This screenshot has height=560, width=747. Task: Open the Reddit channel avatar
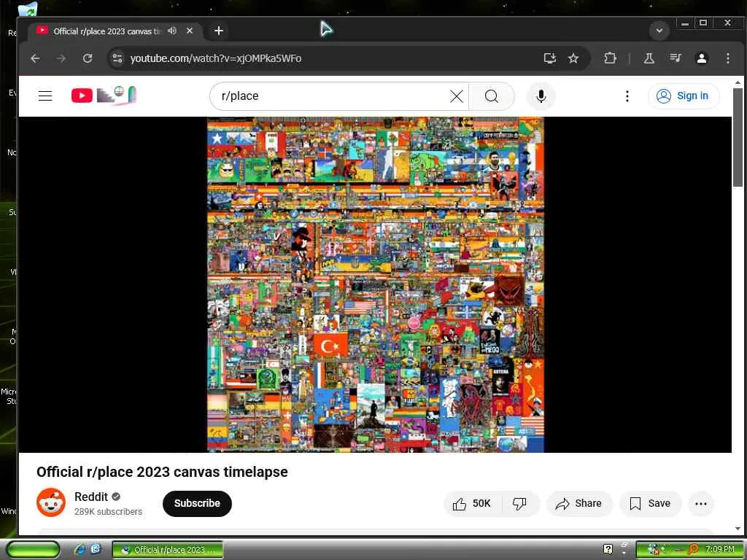[51, 502]
